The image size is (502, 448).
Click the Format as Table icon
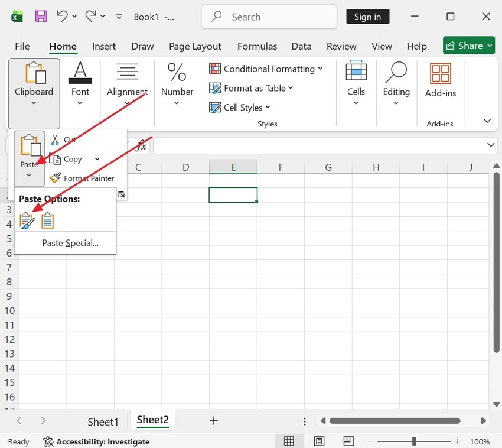pos(214,88)
